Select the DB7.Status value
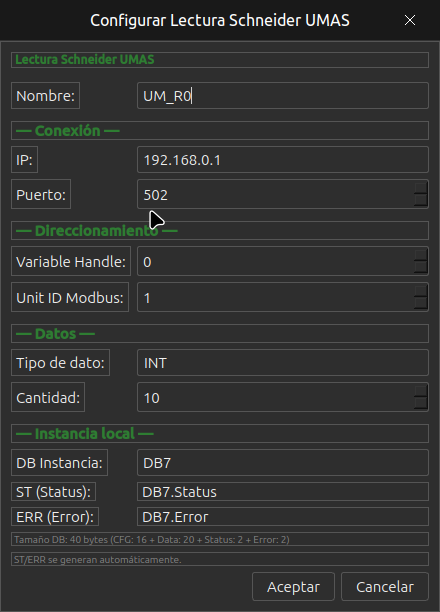The image size is (440, 612). pyautogui.click(x=283, y=492)
